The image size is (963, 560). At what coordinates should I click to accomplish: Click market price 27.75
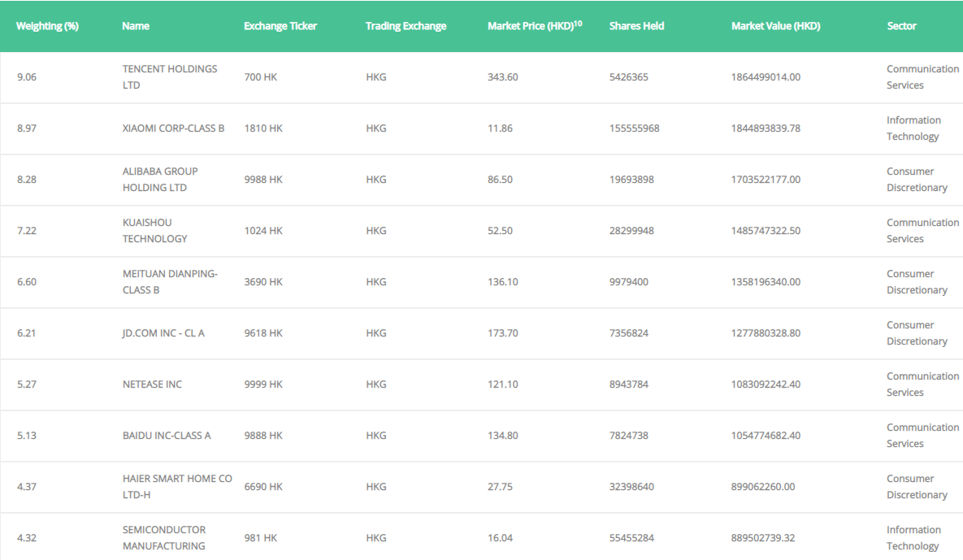500,486
